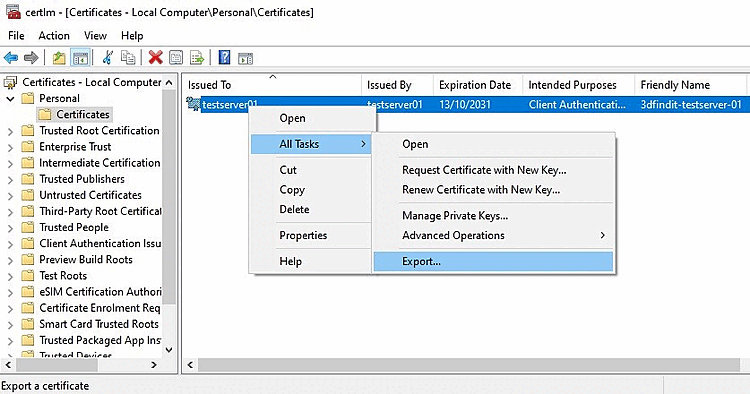The image size is (750, 394).
Task: Click the red Delete X icon
Action: click(155, 58)
